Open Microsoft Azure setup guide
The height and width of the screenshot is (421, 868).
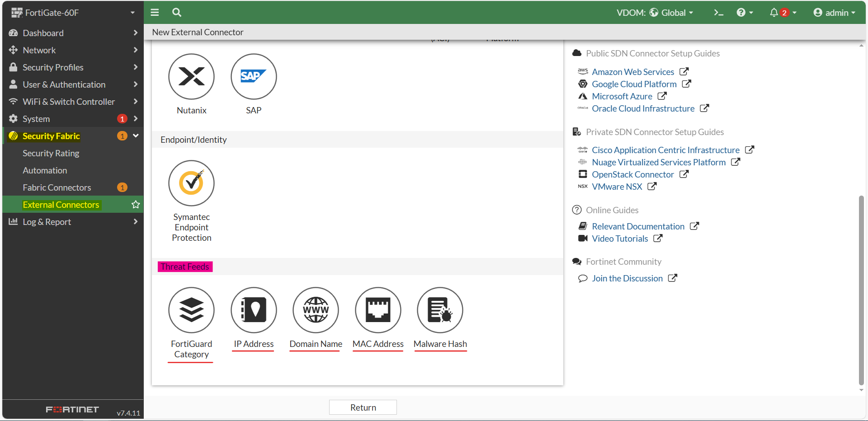(x=622, y=96)
